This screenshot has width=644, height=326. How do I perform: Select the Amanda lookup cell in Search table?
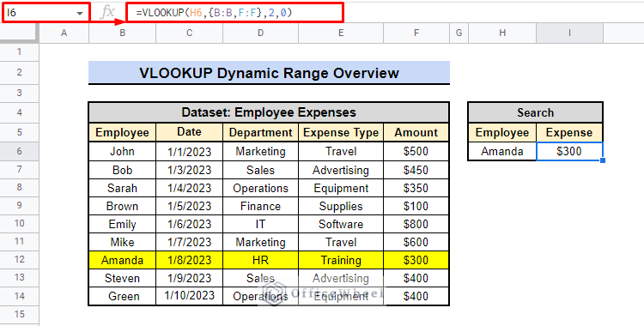pyautogui.click(x=502, y=152)
